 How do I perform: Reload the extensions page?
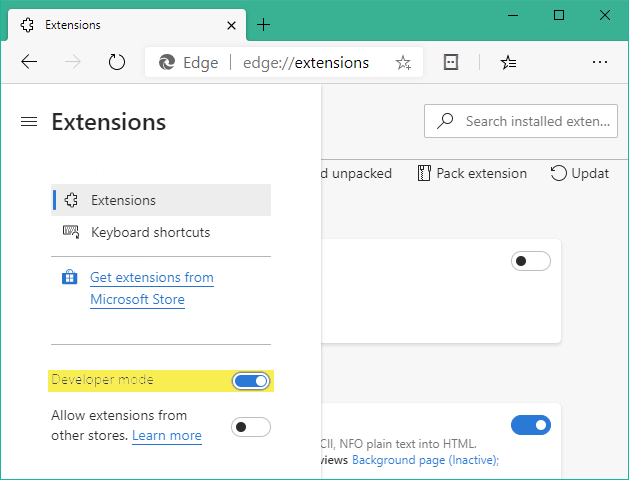117,62
